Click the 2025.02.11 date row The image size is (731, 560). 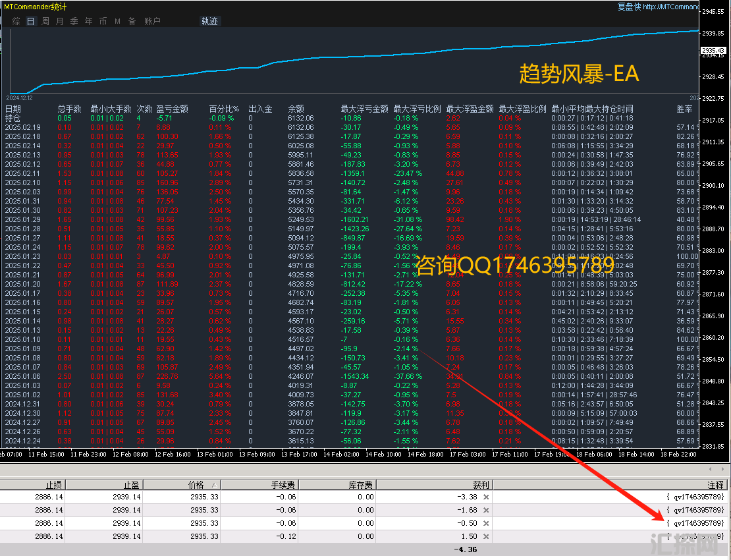23,173
